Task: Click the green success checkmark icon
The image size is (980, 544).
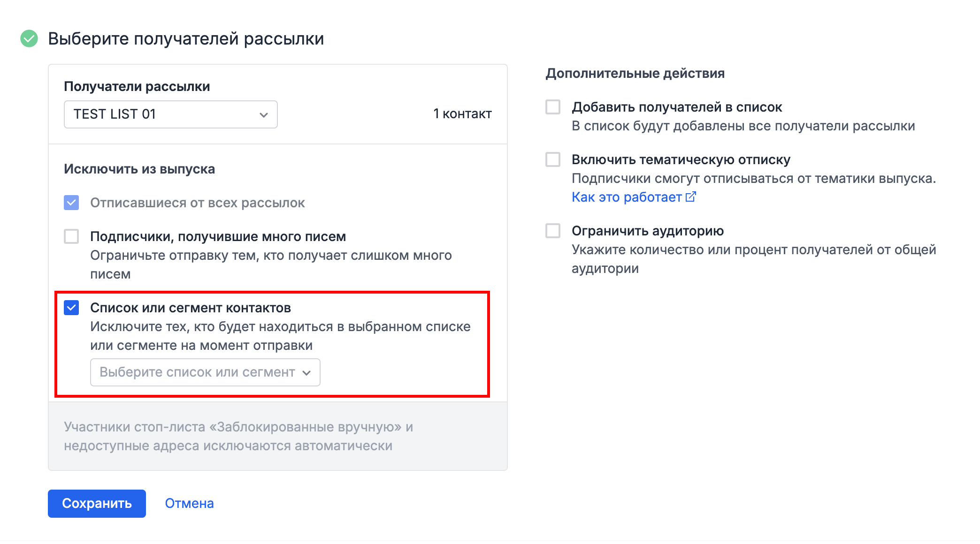Action: tap(28, 38)
